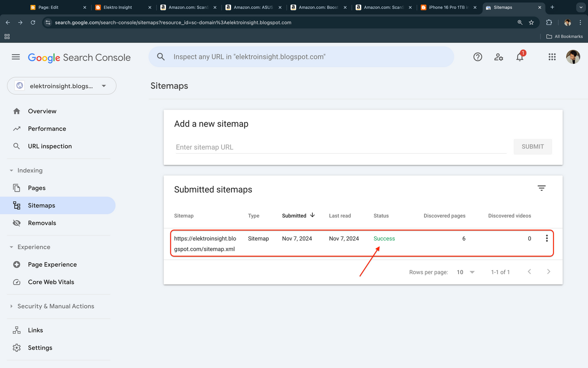Click the 1-1 of 1 pagination text
Image resolution: width=588 pixels, height=368 pixels.
500,272
